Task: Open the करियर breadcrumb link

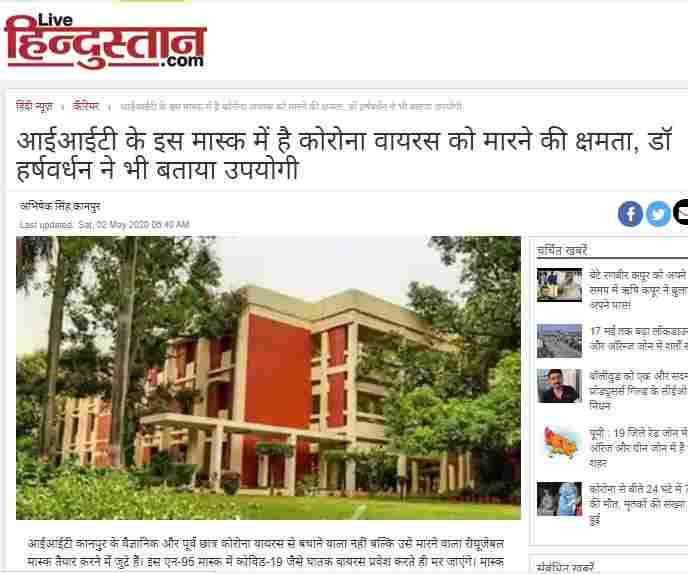Action: pyautogui.click(x=86, y=107)
